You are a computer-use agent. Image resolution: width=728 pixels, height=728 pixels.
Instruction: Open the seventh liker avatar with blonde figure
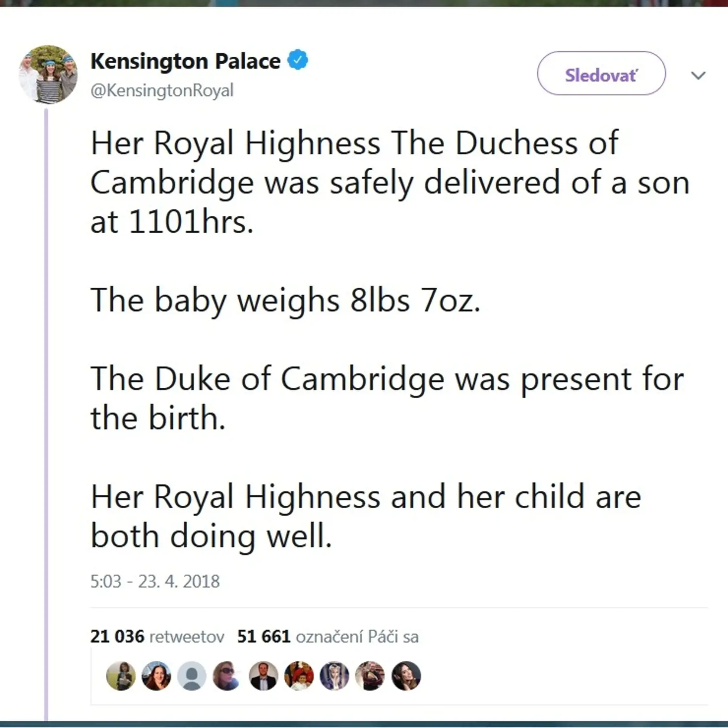pyautogui.click(x=335, y=676)
